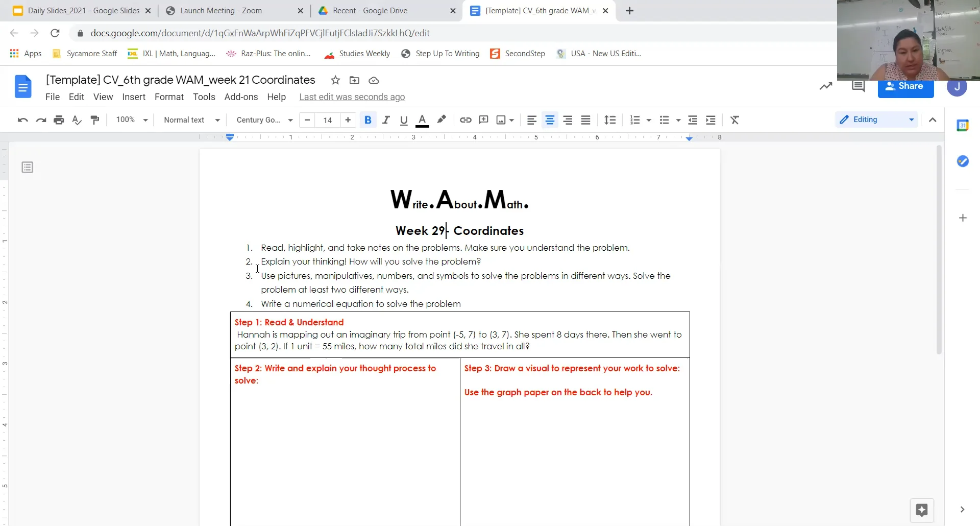Screen dimensions: 980x526
Task: Open the highlight color marker
Action: [442, 120]
